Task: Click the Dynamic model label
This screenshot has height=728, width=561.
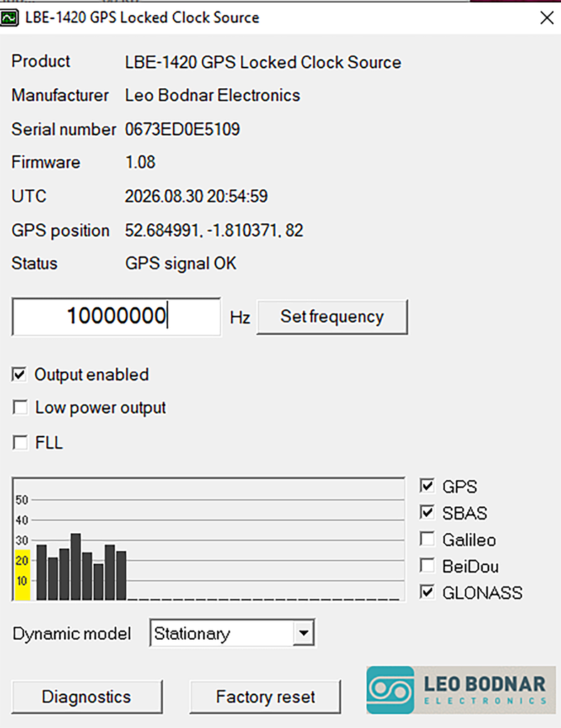Action: pyautogui.click(x=72, y=633)
